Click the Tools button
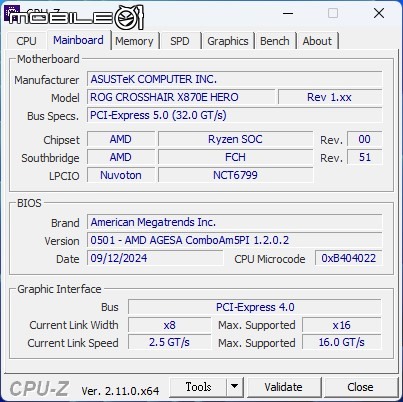Image resolution: width=403 pixels, height=402 pixels. coord(198,387)
